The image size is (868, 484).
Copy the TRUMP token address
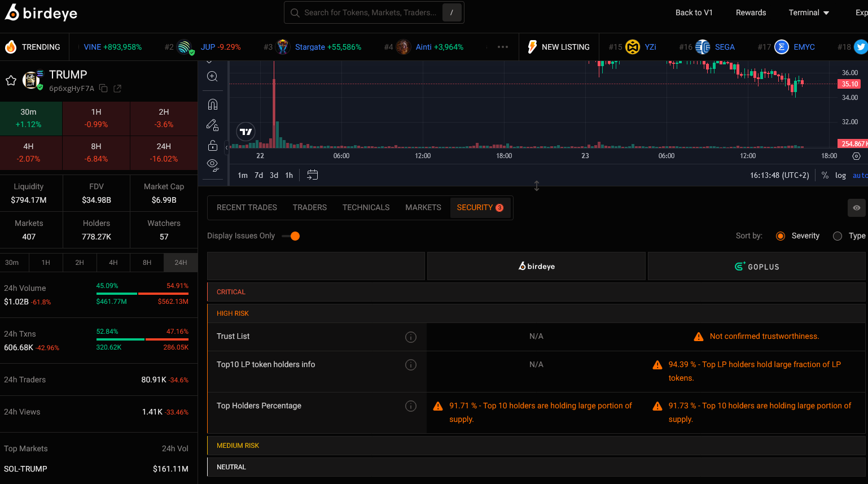point(103,88)
